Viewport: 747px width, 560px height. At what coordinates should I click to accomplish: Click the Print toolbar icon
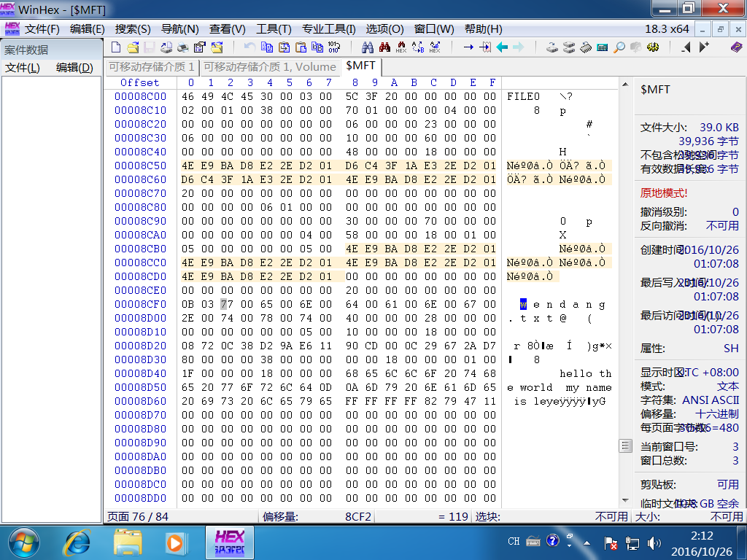pyautogui.click(x=183, y=47)
